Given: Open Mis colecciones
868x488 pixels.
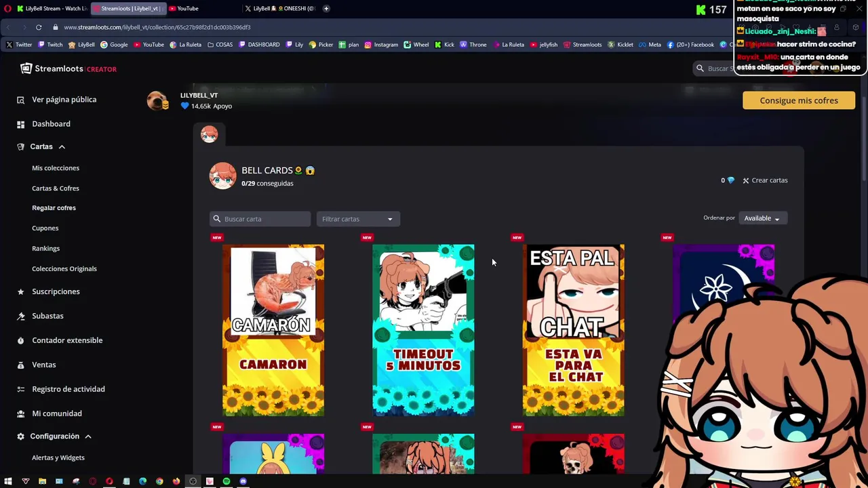Looking at the screenshot, I should coord(56,168).
